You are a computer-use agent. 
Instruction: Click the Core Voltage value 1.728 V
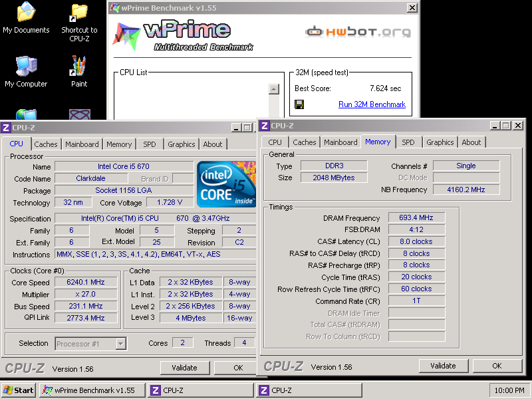170,203
